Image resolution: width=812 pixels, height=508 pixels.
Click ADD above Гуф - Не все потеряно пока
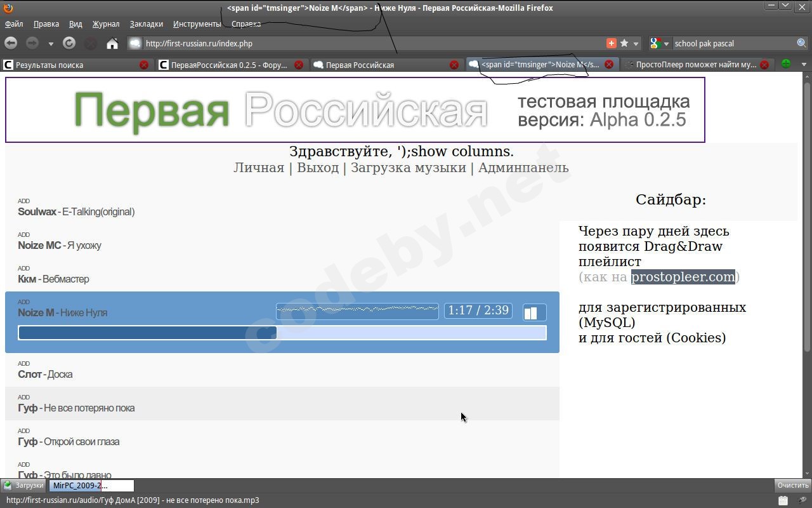23,397
